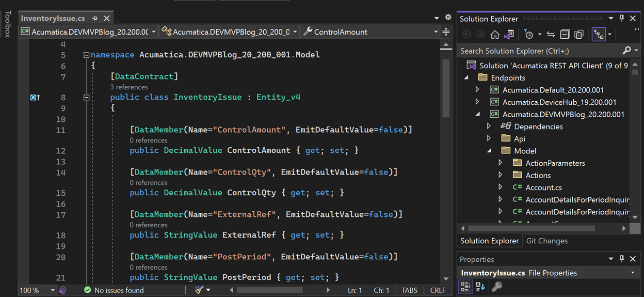Click '0 references' above PostPeriod property
Image resolution: width=644 pixels, height=297 pixels.
click(x=149, y=268)
